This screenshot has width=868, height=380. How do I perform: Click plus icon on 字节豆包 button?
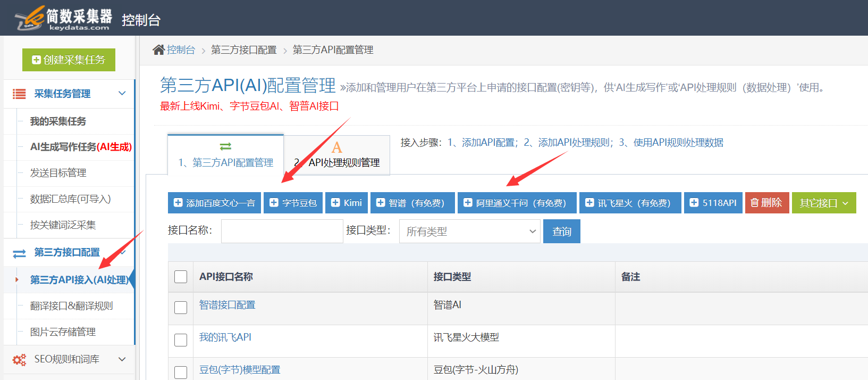274,203
